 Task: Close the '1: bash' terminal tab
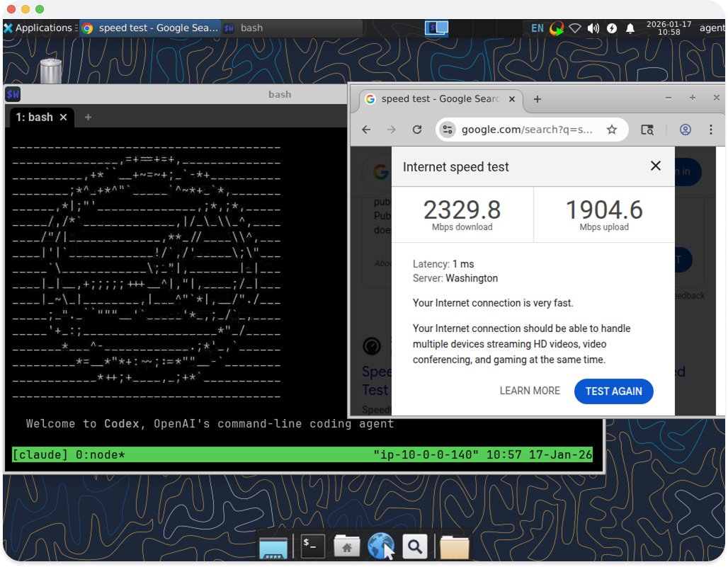pos(64,118)
